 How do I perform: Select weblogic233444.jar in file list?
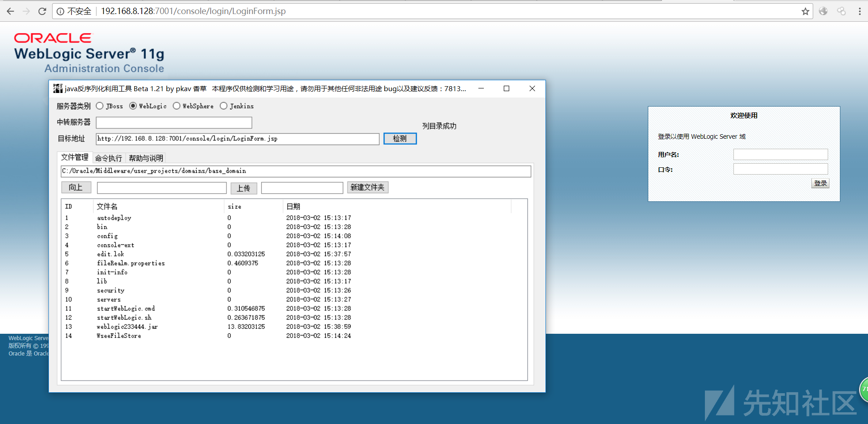tap(127, 327)
